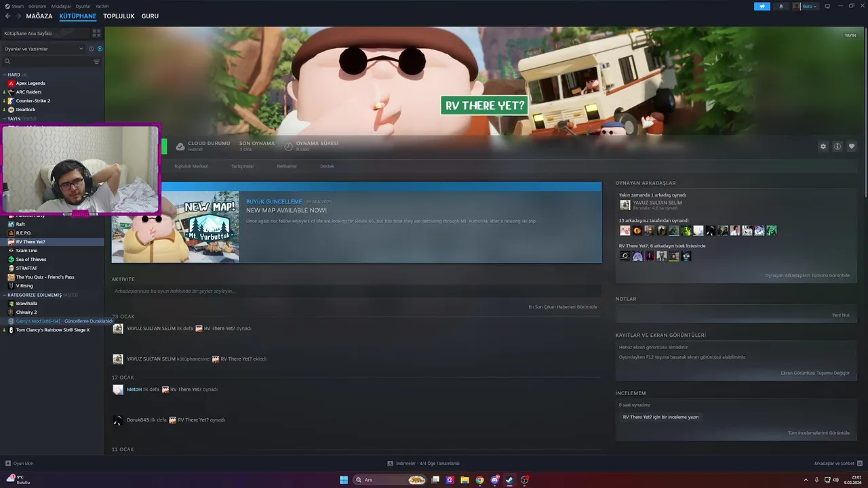Go back with the left arrow

(7, 16)
